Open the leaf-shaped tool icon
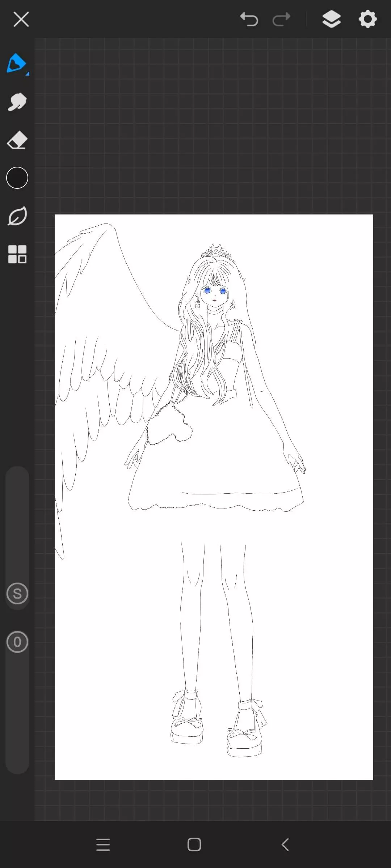391x868 pixels. [x=17, y=216]
